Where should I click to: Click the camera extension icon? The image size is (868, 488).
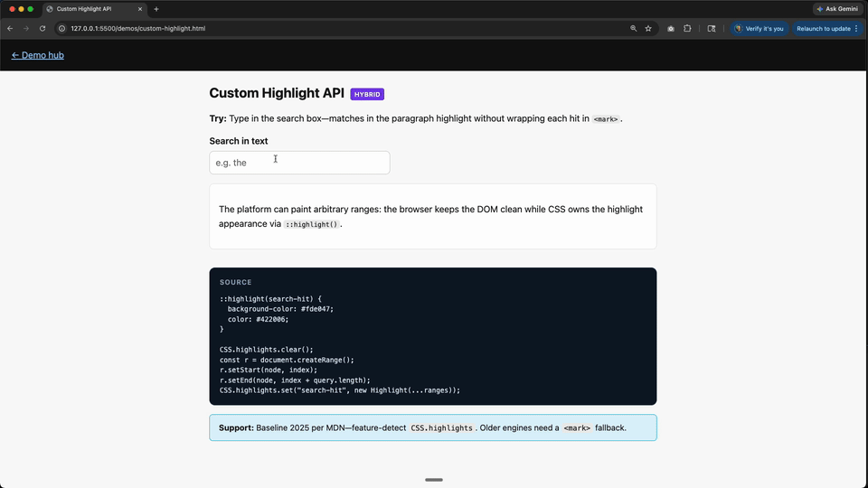(670, 28)
